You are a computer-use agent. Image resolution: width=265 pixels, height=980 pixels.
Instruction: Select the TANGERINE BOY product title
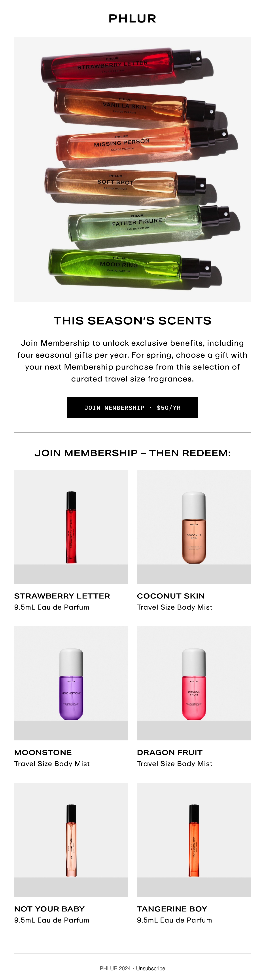point(172,908)
